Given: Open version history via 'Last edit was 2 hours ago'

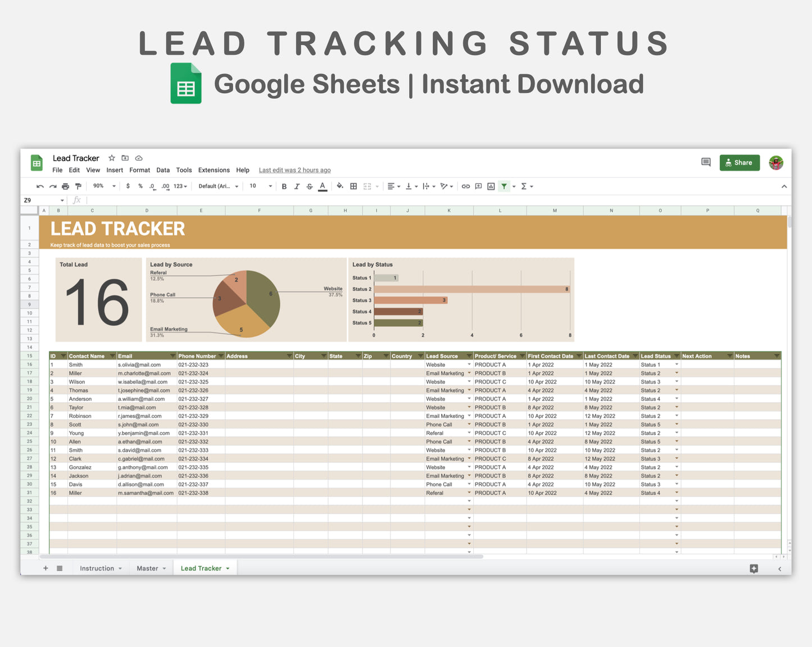Looking at the screenshot, I should (x=294, y=170).
